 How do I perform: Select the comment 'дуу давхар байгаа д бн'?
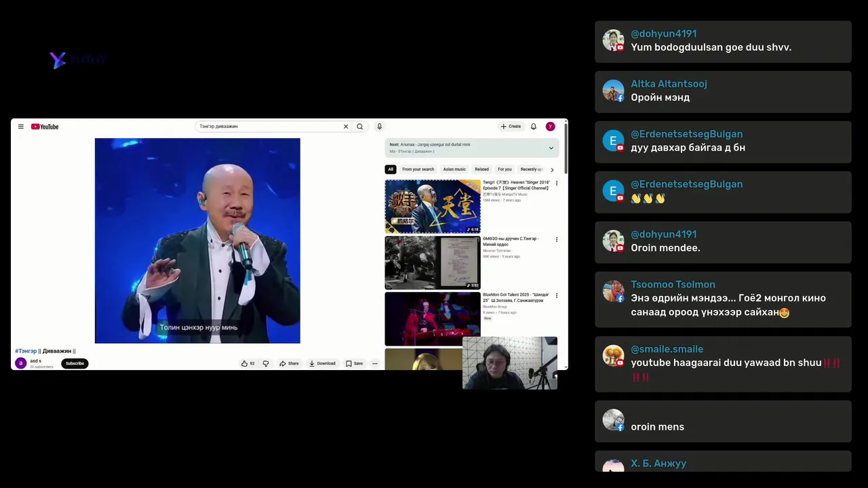(x=688, y=148)
